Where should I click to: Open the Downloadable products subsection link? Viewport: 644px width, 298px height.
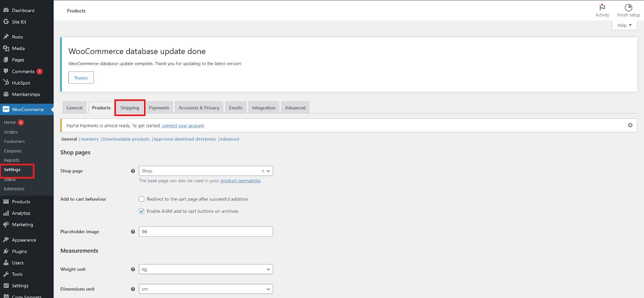126,139
